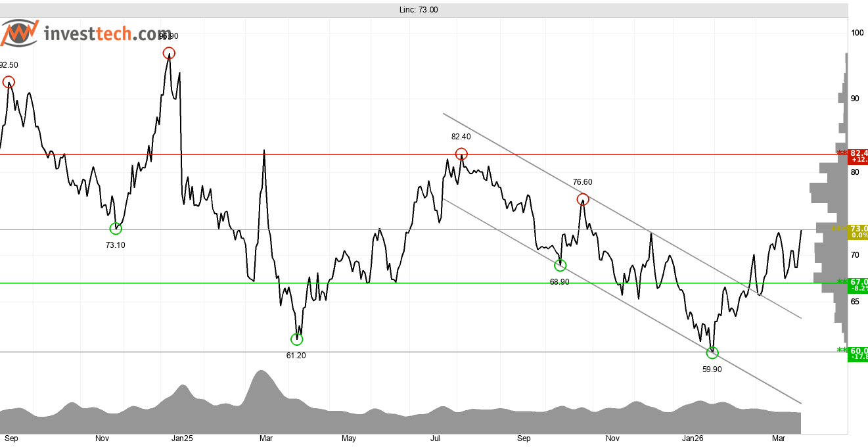The height and width of the screenshot is (447, 868).
Task: Click the yellow 73.0 current price tag
Action: pyautogui.click(x=858, y=231)
